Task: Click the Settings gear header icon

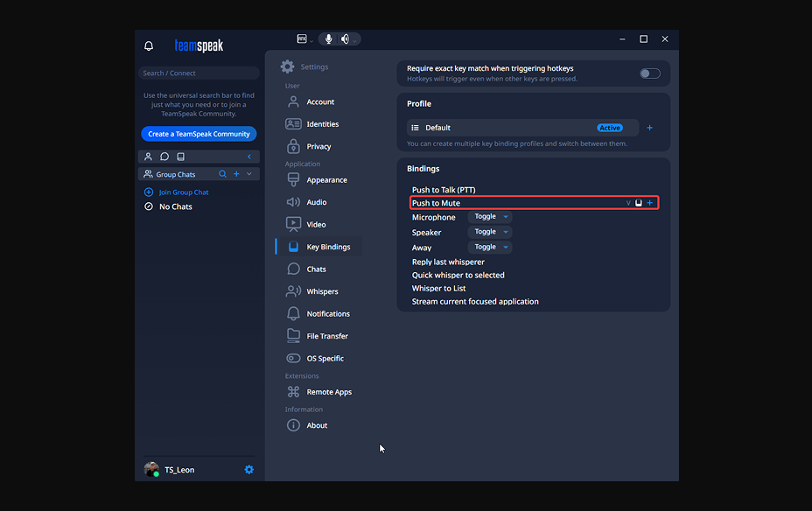Action: click(x=287, y=66)
